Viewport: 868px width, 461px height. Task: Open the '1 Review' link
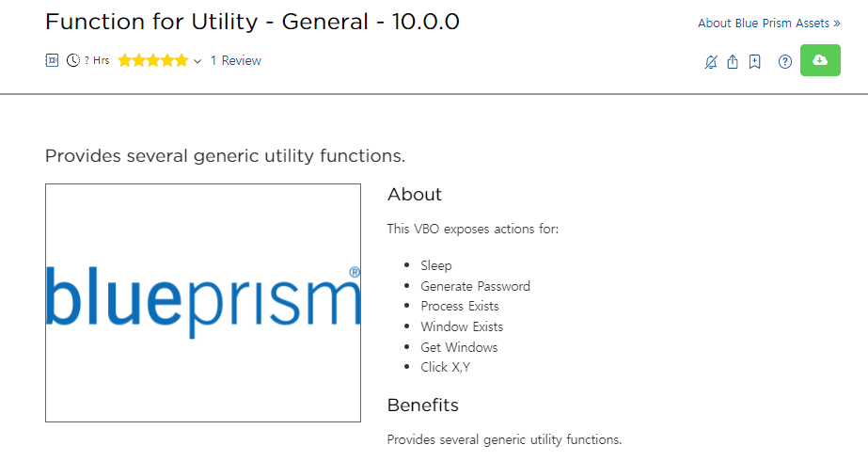pyautogui.click(x=235, y=60)
